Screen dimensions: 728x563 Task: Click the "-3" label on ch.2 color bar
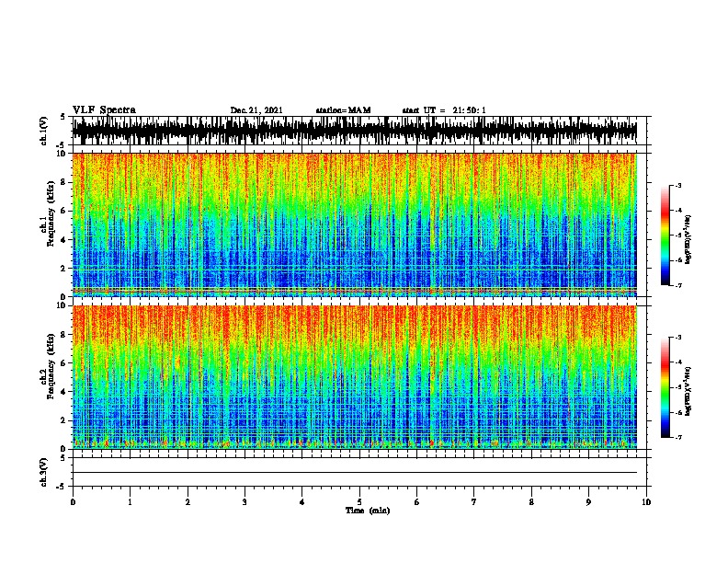[678, 338]
